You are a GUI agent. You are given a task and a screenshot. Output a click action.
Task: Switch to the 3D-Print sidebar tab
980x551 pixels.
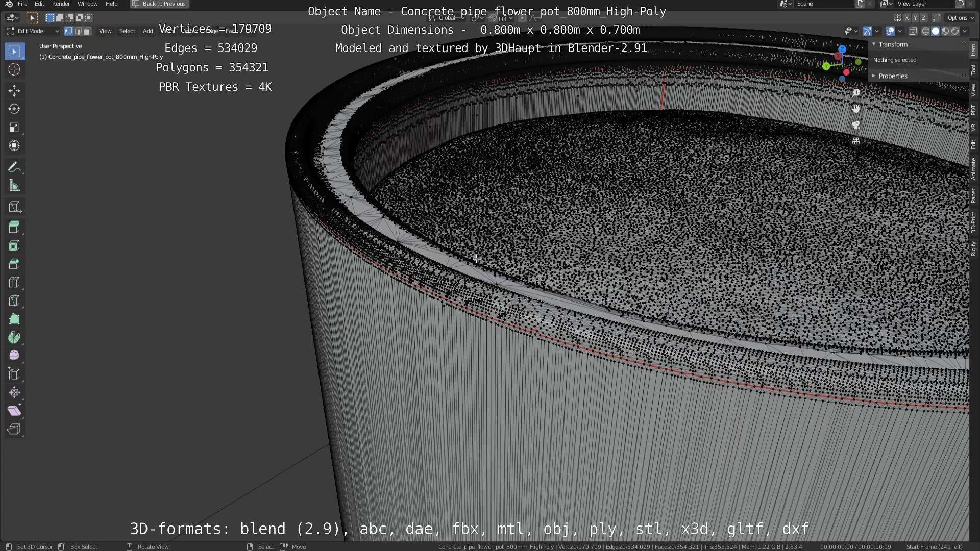pyautogui.click(x=974, y=221)
